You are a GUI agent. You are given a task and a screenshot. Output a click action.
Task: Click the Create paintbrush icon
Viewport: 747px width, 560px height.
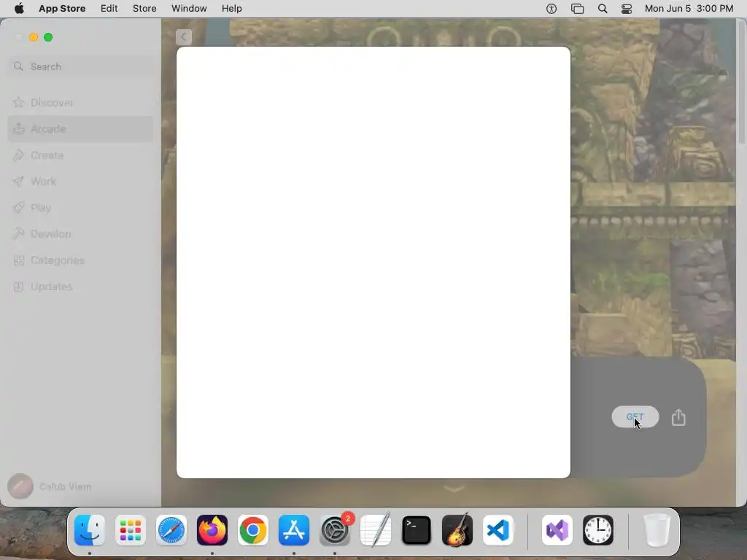(18, 155)
